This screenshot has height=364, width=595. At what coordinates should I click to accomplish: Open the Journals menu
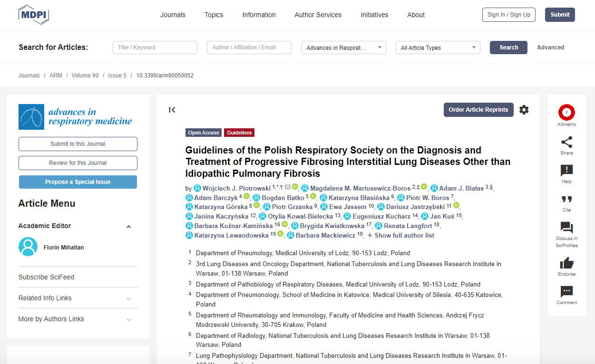[173, 15]
